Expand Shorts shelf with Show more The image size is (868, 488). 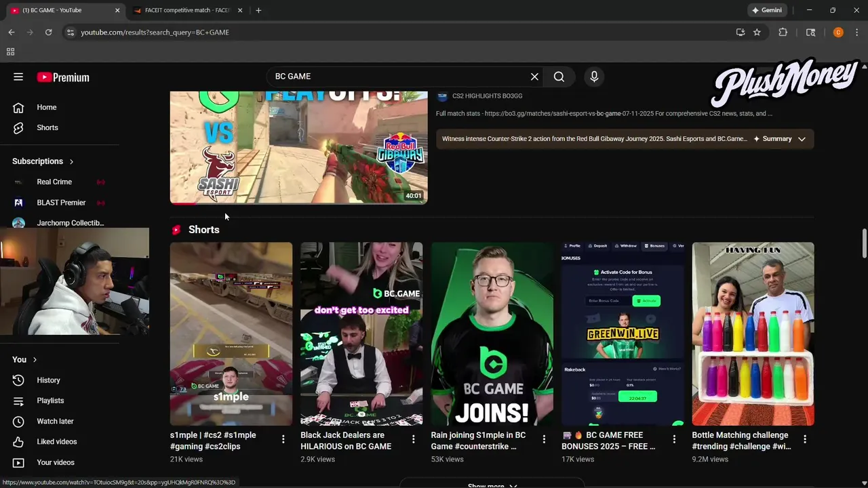tap(492, 485)
